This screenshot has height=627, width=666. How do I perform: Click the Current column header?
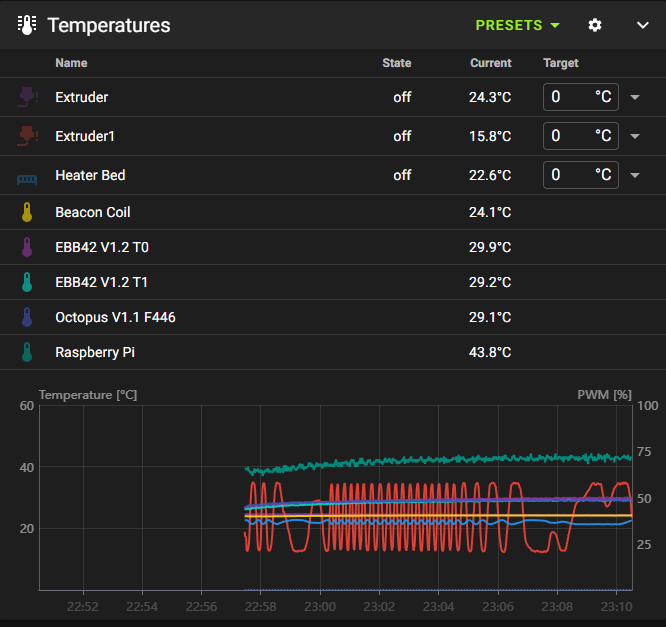(x=491, y=63)
